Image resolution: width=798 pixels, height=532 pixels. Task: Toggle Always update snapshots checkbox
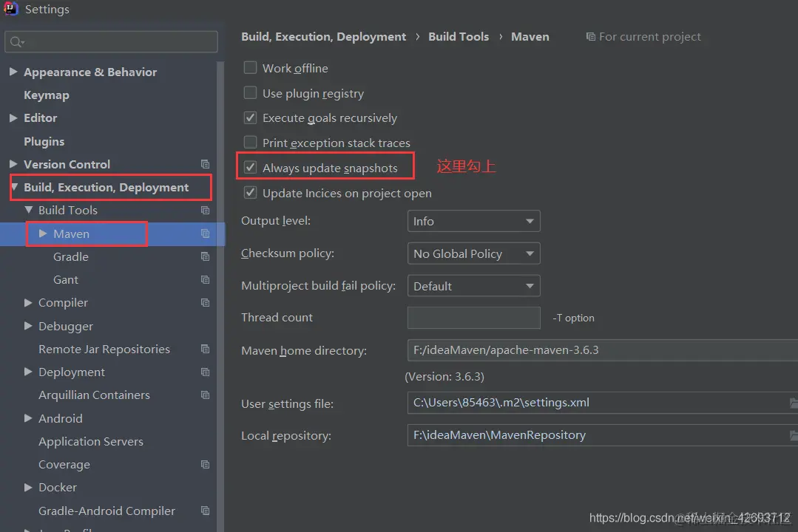pyautogui.click(x=250, y=167)
